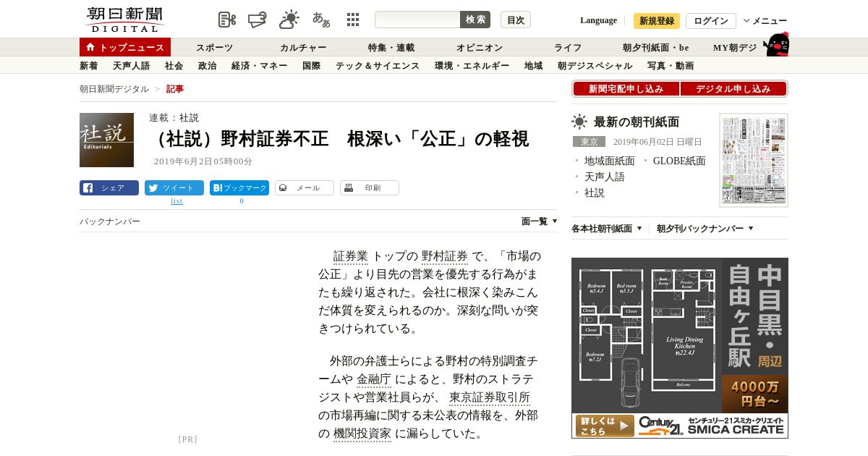Go to 経済・マネー submenu item
Screen dimensions: 868x456
pos(260,66)
